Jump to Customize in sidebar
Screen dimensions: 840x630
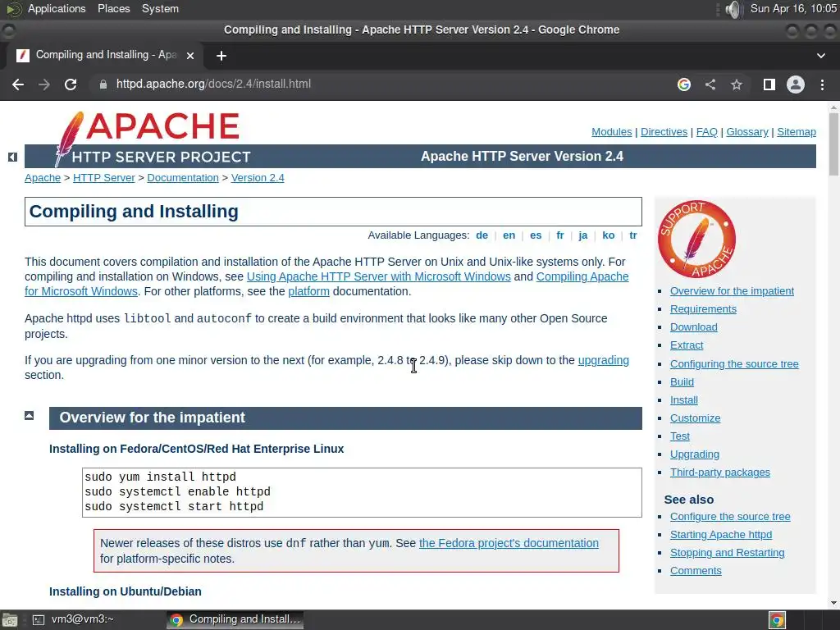coord(695,418)
